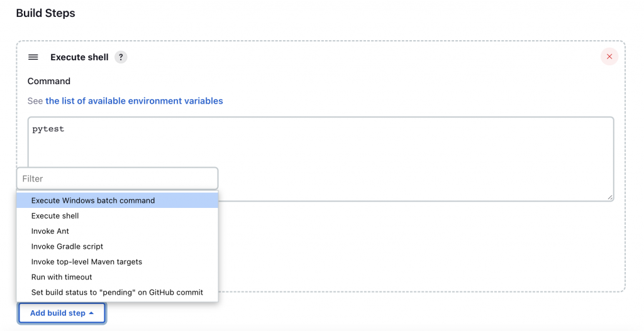Remove the Execute shell step with red X
The height and width of the screenshot is (331, 644).
coord(609,57)
